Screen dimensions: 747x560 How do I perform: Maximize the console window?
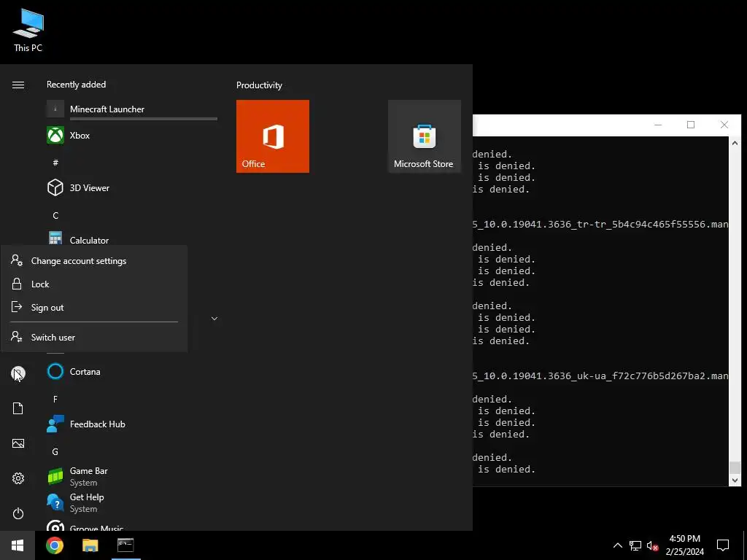[x=691, y=125]
